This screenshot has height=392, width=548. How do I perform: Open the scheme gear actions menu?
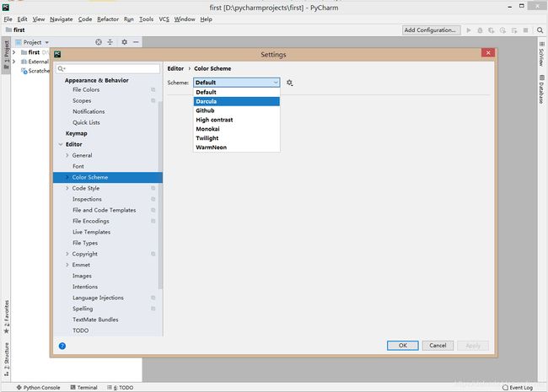coord(289,83)
